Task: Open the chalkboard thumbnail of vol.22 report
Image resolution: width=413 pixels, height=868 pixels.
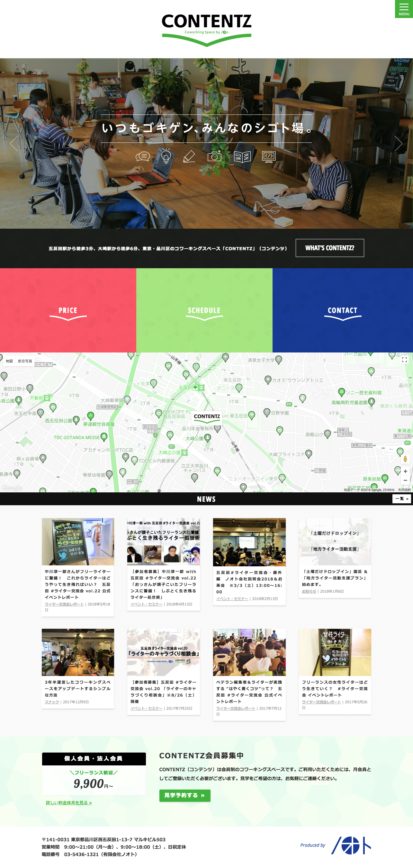Action: pos(78,542)
